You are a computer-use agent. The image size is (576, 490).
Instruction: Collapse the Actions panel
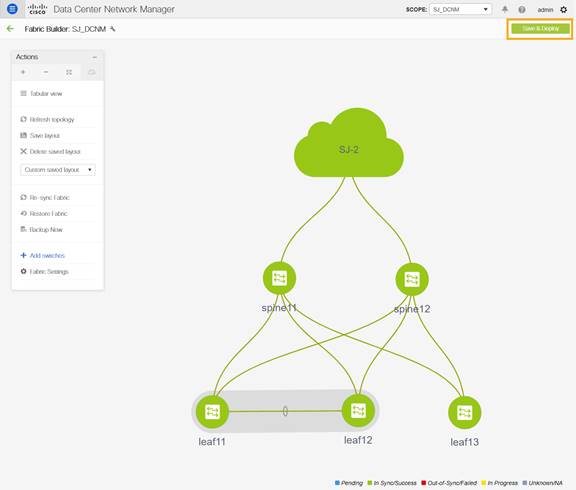pos(94,57)
